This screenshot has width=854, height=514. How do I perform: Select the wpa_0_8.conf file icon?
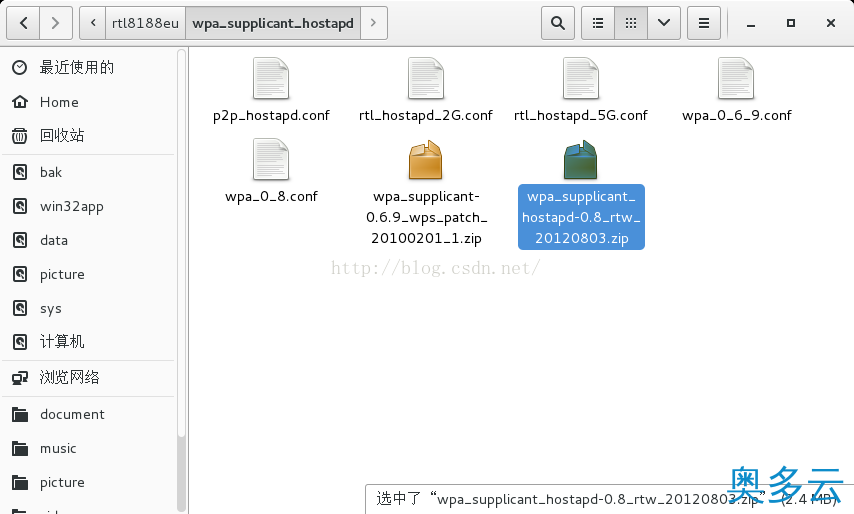point(271,159)
